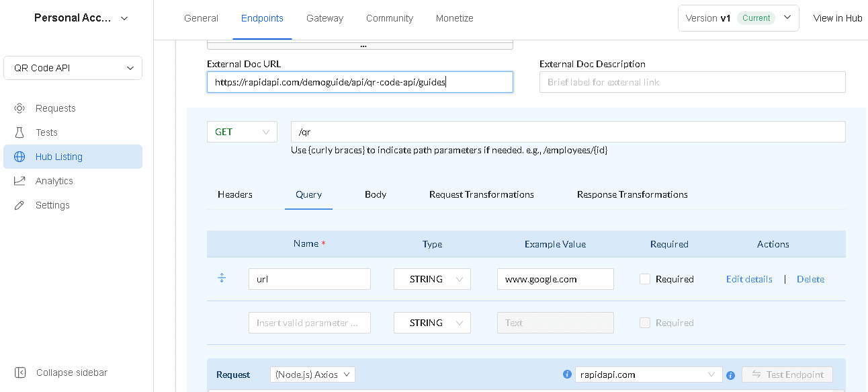Select the Query tab
Screen dimensions: 868x392
pos(308,194)
